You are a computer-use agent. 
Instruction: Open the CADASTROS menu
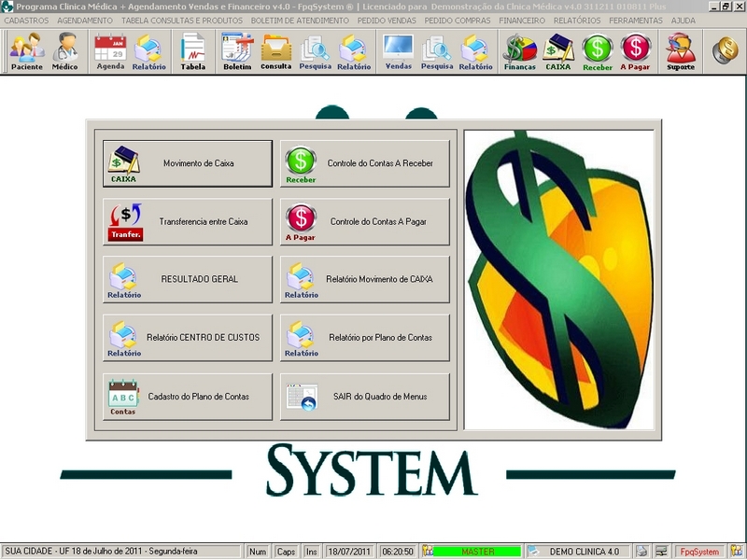(26, 21)
